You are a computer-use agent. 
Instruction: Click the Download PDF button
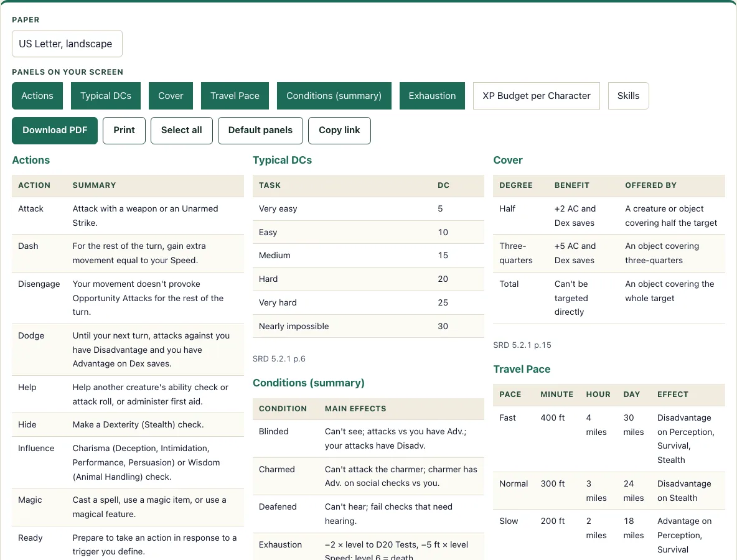click(x=55, y=130)
